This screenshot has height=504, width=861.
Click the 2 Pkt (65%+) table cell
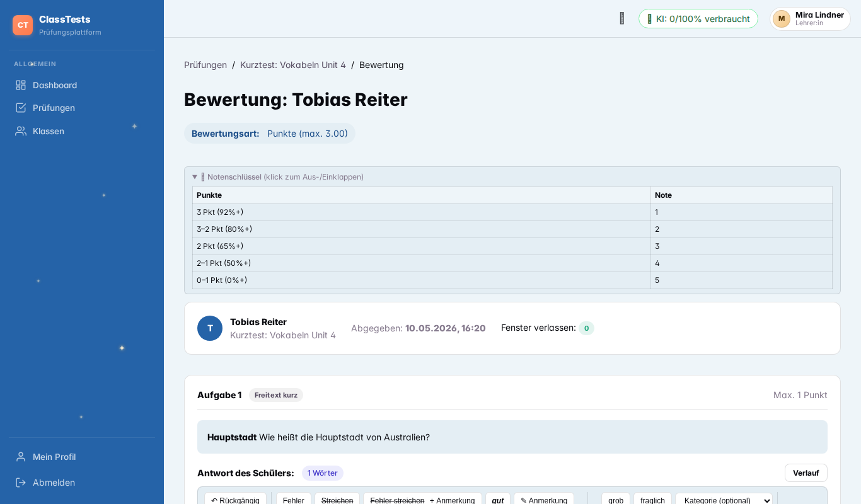[x=422, y=246]
